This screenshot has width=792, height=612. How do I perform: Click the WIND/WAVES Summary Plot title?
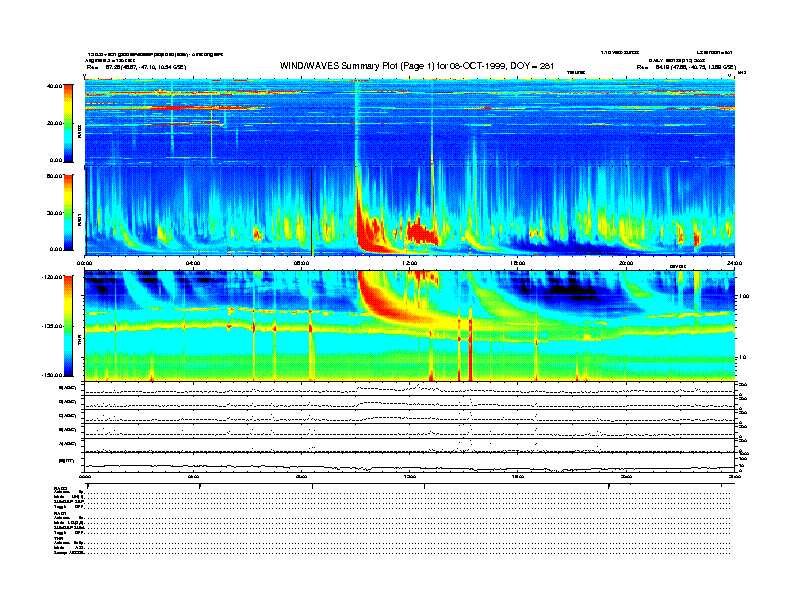click(417, 66)
